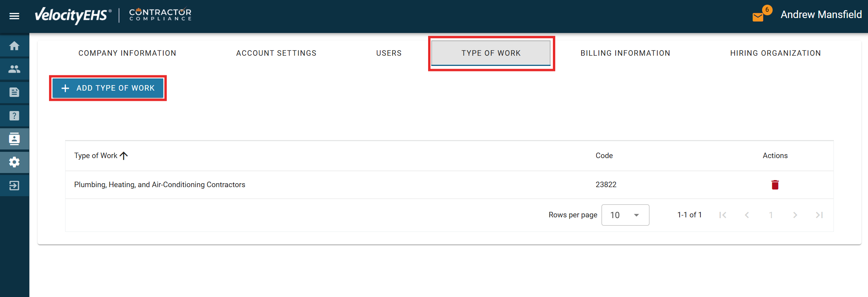Switch to Company Information tab
Screen dimensions: 868x297
[127, 53]
